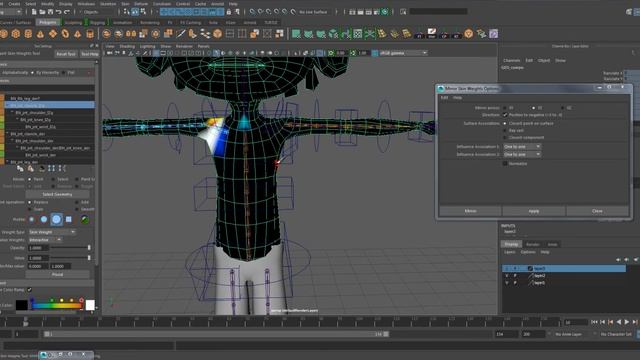
Task: Select Closest point on surface option
Action: pos(505,123)
